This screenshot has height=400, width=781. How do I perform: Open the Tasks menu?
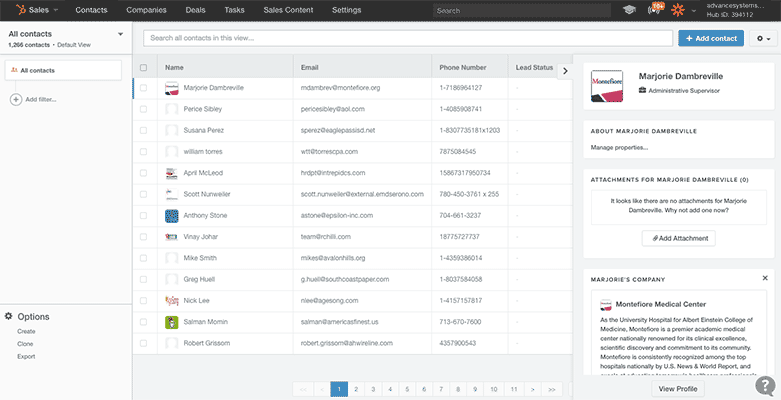234,10
